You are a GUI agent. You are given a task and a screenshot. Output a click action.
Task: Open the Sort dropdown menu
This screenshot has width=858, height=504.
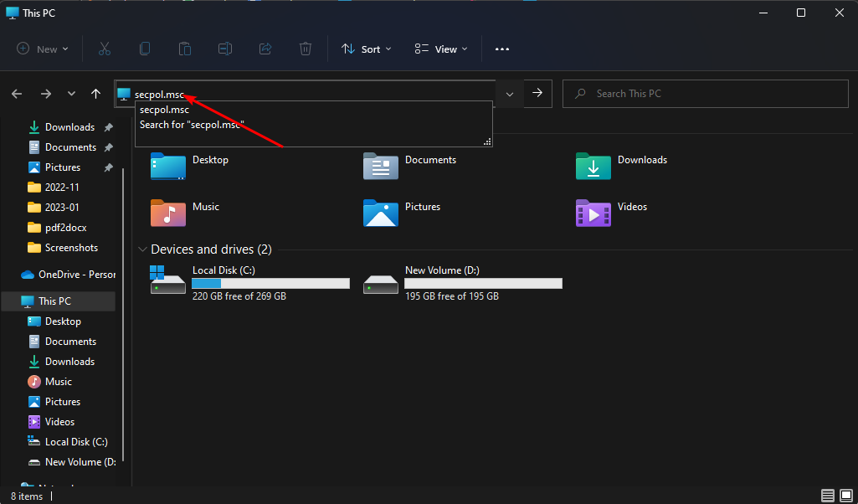367,49
